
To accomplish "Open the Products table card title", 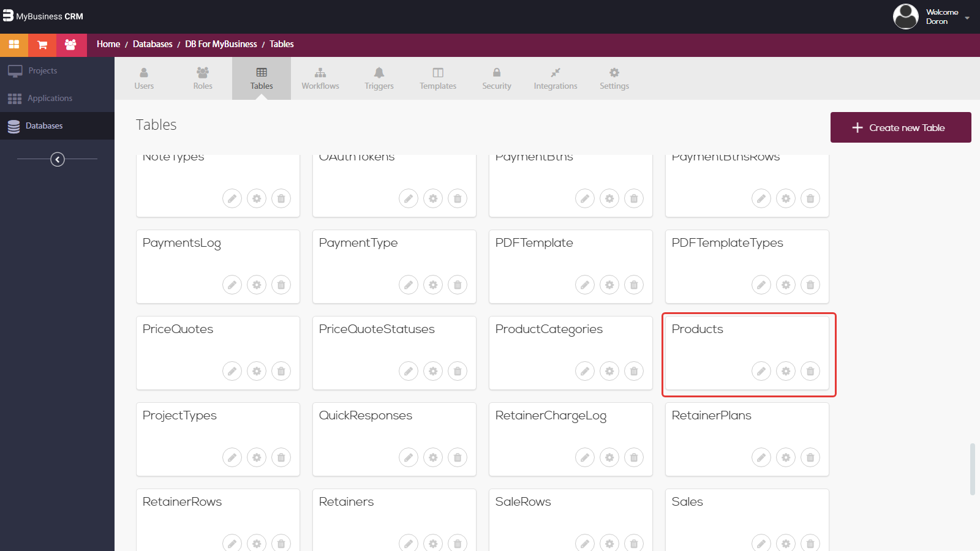I will point(697,329).
